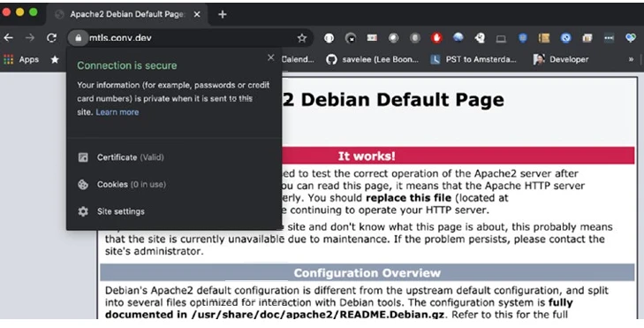Image resolution: width=644 pixels, height=328 pixels.
Task: Expand the hidden bookmarks chevron
Action: pyautogui.click(x=631, y=59)
